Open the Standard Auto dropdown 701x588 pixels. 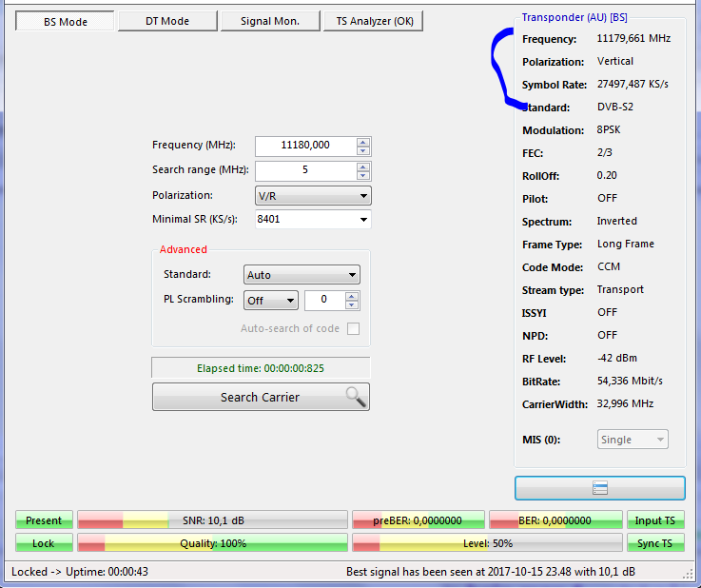point(302,275)
